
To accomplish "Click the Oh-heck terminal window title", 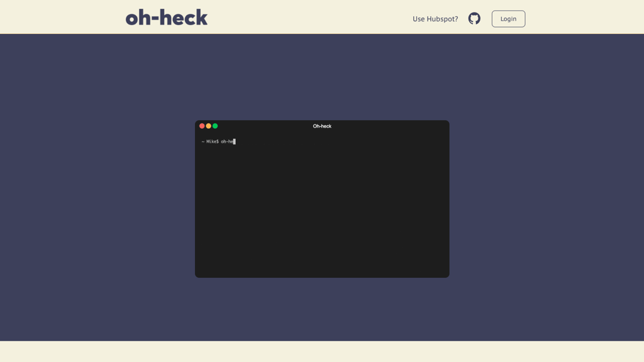I will pos(322,126).
